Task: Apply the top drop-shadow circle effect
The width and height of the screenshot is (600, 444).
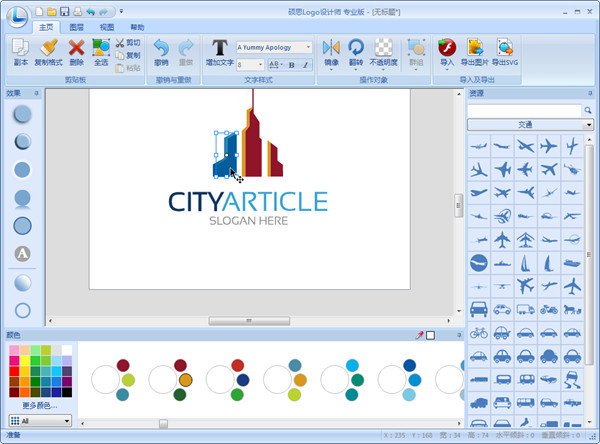Action: (22, 114)
